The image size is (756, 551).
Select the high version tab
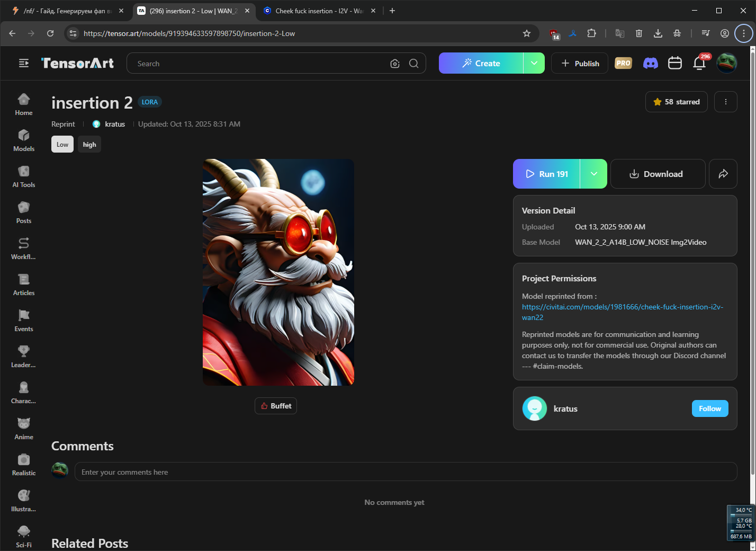[89, 145]
